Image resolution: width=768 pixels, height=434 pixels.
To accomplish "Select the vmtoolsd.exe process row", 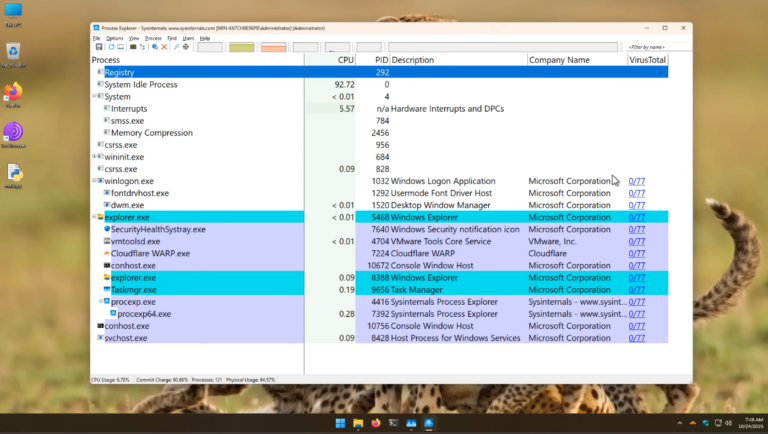I will coord(379,241).
